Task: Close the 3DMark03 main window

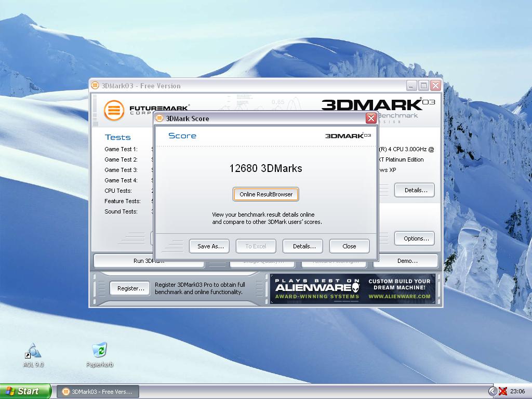Action: (435, 86)
